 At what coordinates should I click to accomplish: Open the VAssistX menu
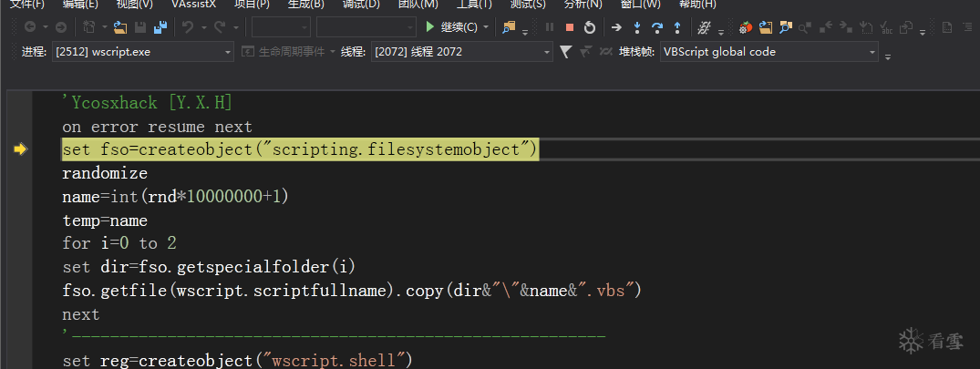pos(194,4)
